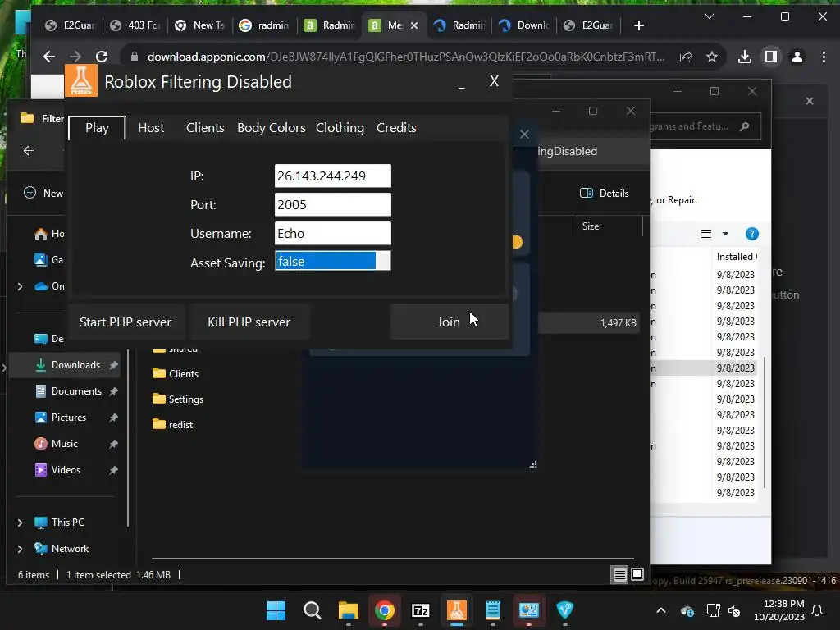This screenshot has width=840, height=630.
Task: Expand the This PC tree node
Action: coord(20,523)
